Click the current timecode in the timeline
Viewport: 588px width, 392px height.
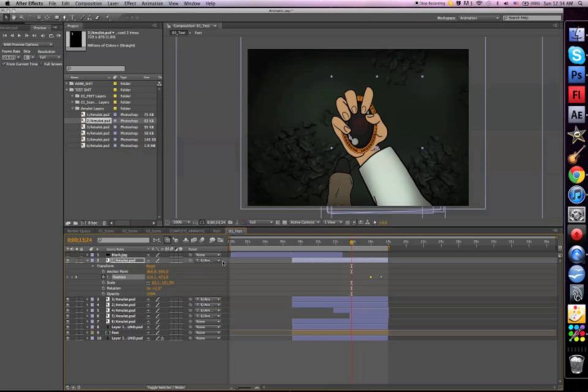point(80,240)
